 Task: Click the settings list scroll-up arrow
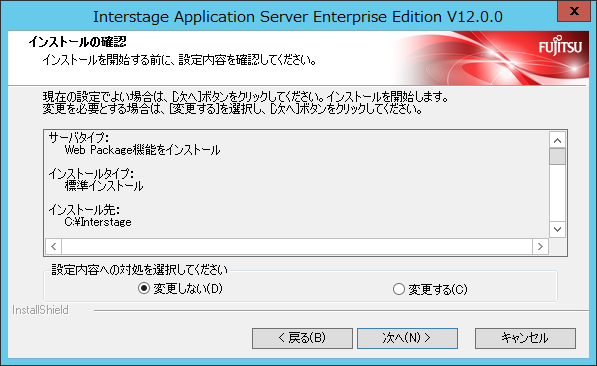coord(557,141)
